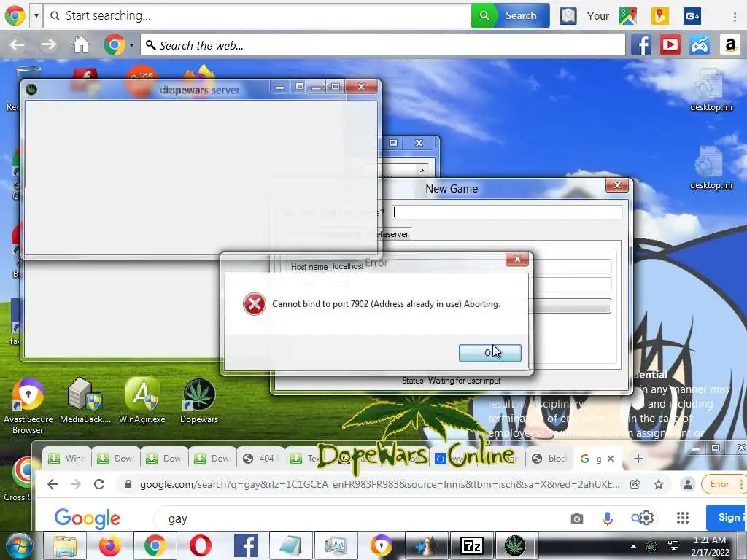747x560 pixels.
Task: Click Chrome window's back arrow
Action: 53,484
